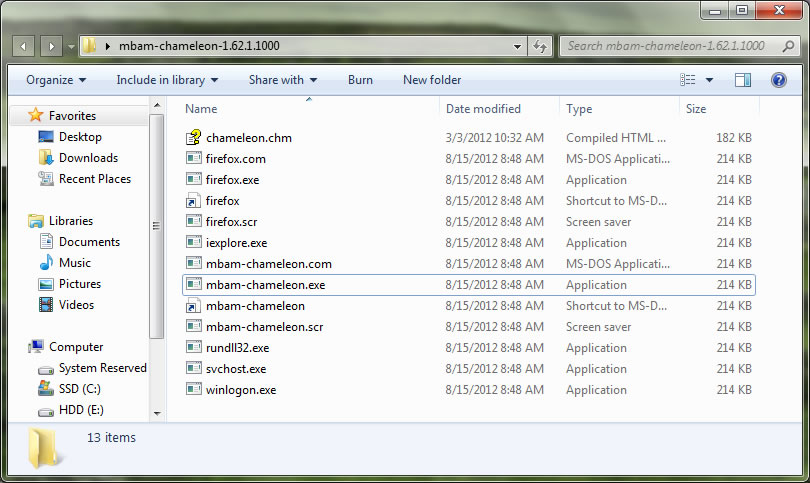Select Downloads in navigation pane
Screen dimensions: 810x483
pos(88,158)
